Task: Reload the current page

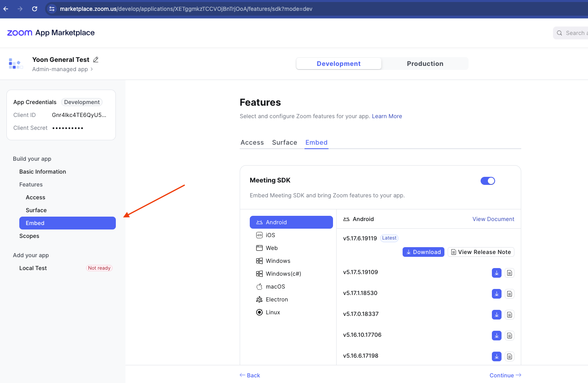Action: 35,9
